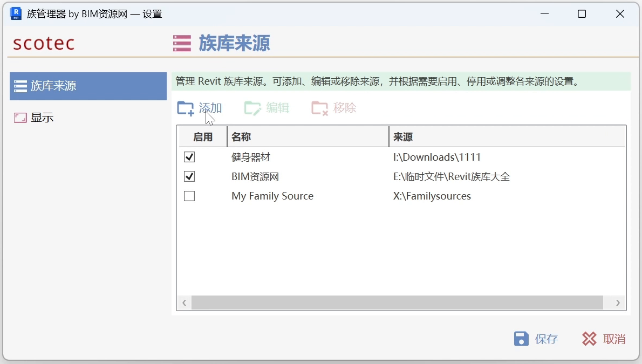Maximize the settings window

point(582,13)
